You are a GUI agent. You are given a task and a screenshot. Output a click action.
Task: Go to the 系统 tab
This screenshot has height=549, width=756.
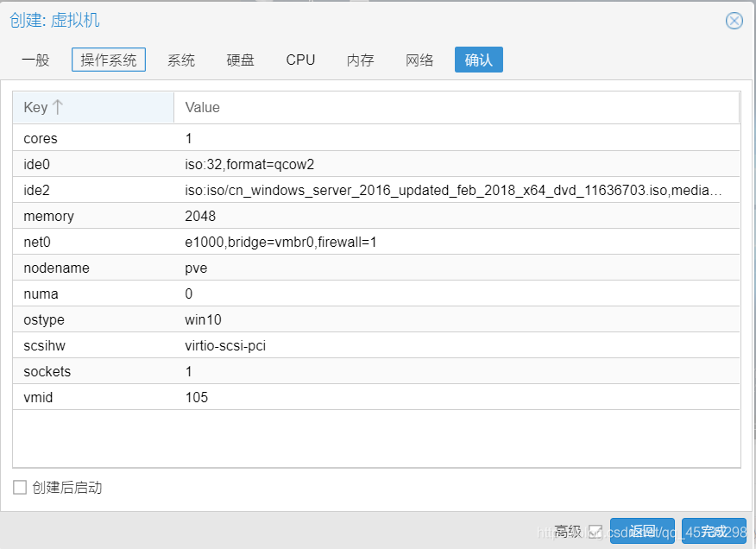(181, 60)
